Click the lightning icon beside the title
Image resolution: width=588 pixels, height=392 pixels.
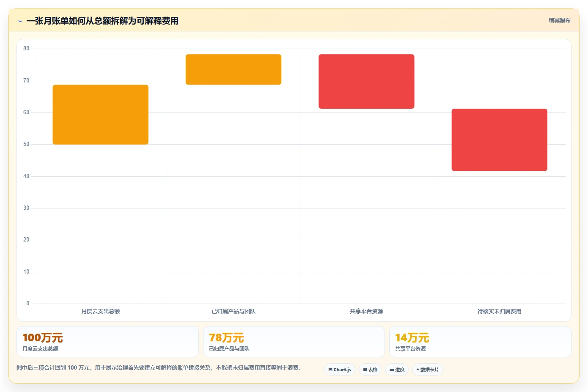[x=20, y=21]
